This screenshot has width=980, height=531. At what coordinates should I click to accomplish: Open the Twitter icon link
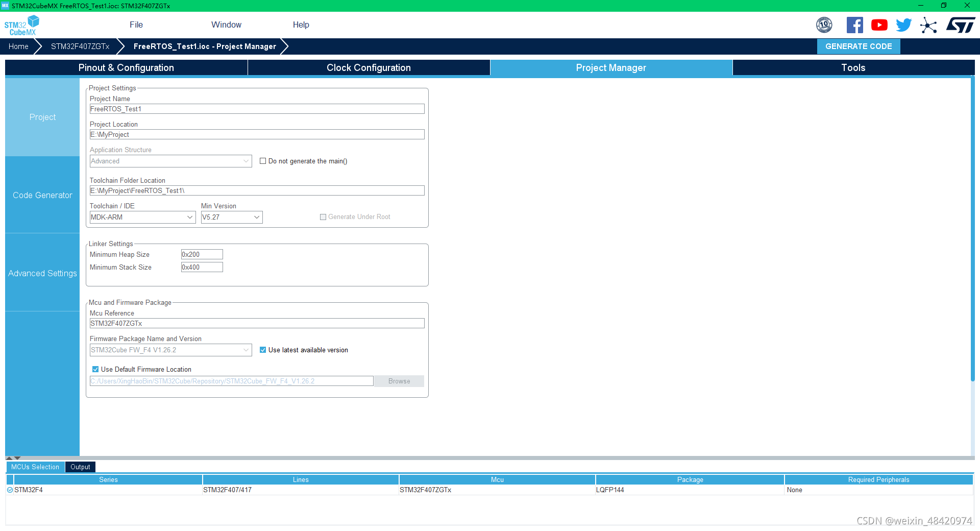[903, 25]
